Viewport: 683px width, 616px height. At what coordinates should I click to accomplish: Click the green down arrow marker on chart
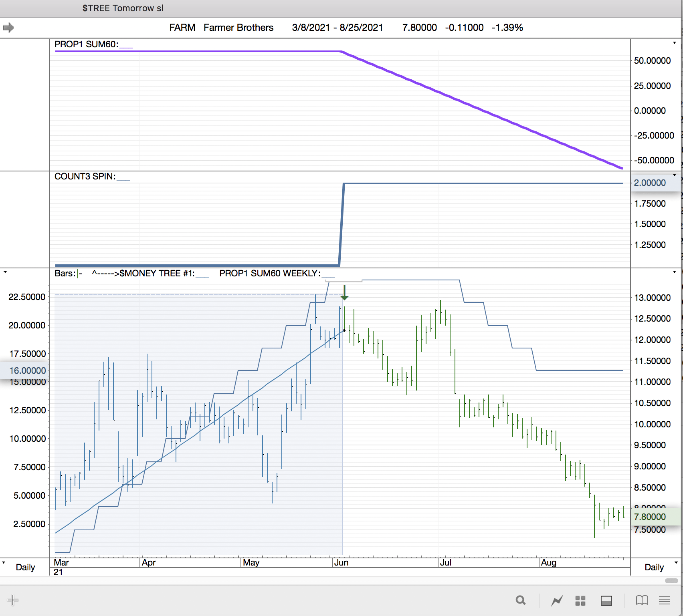point(344,293)
